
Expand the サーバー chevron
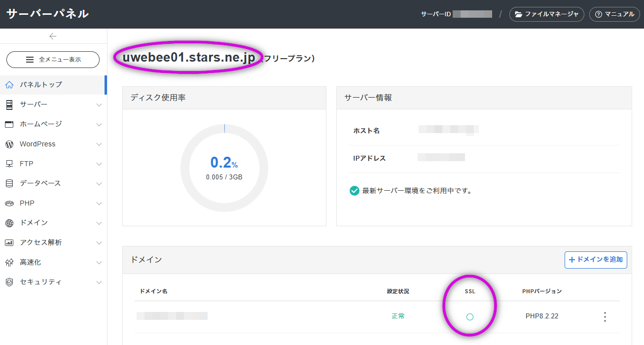click(99, 105)
